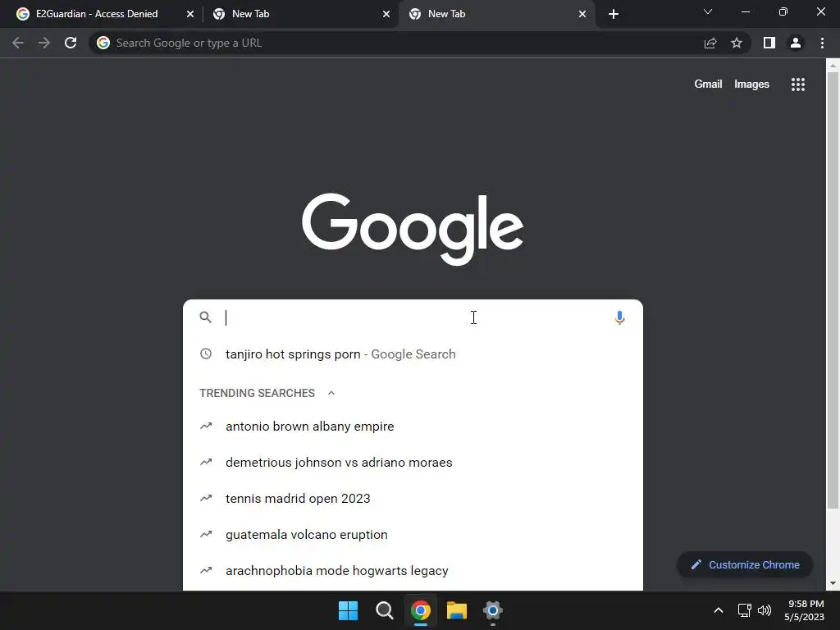This screenshot has height=630, width=840.
Task: Click the Customize Chrome button
Action: point(745,564)
